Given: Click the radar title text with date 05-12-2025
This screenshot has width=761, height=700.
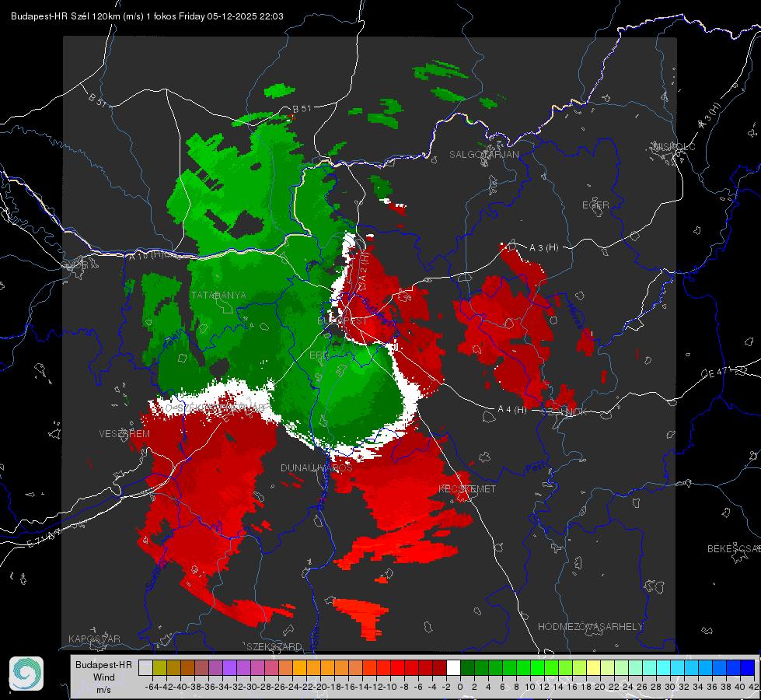Looking at the screenshot, I should [147, 16].
